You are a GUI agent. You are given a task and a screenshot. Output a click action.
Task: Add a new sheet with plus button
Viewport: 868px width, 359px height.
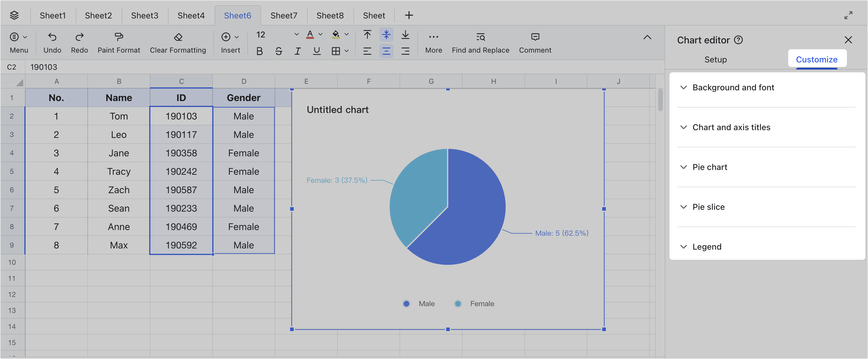point(408,15)
